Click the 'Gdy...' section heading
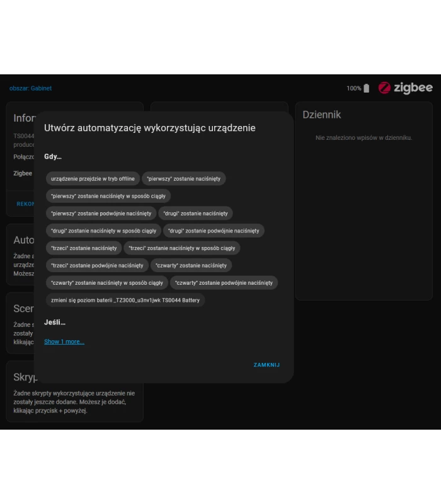Screen dimensions: 441x504 tap(53, 156)
